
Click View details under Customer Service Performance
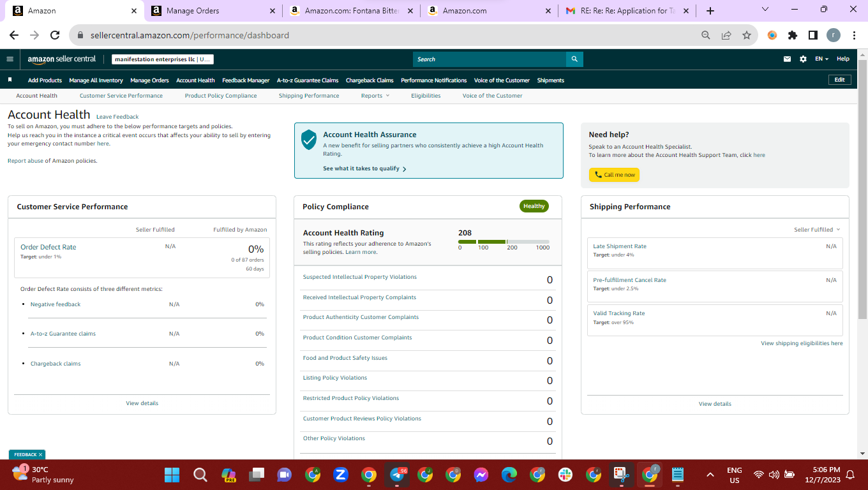[142, 403]
